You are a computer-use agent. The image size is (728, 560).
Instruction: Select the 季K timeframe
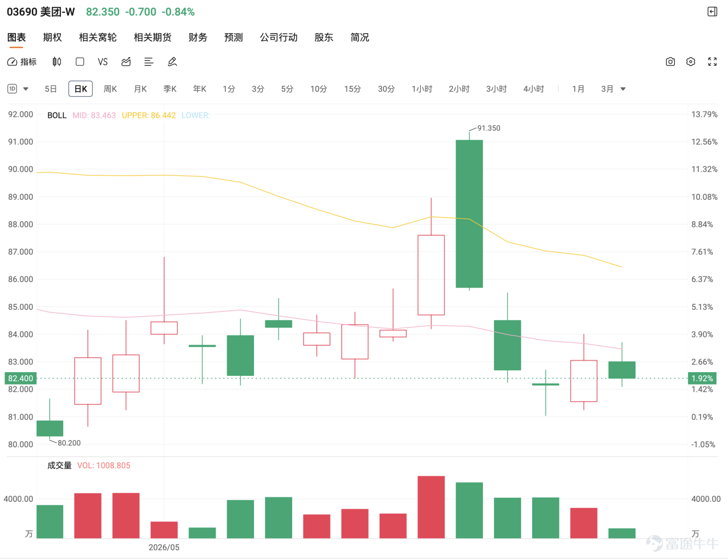[x=170, y=89]
